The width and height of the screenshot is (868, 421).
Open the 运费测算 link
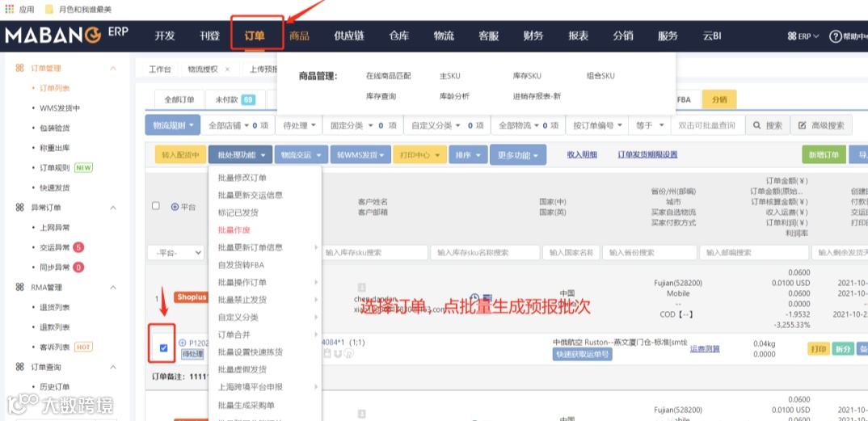(x=705, y=348)
